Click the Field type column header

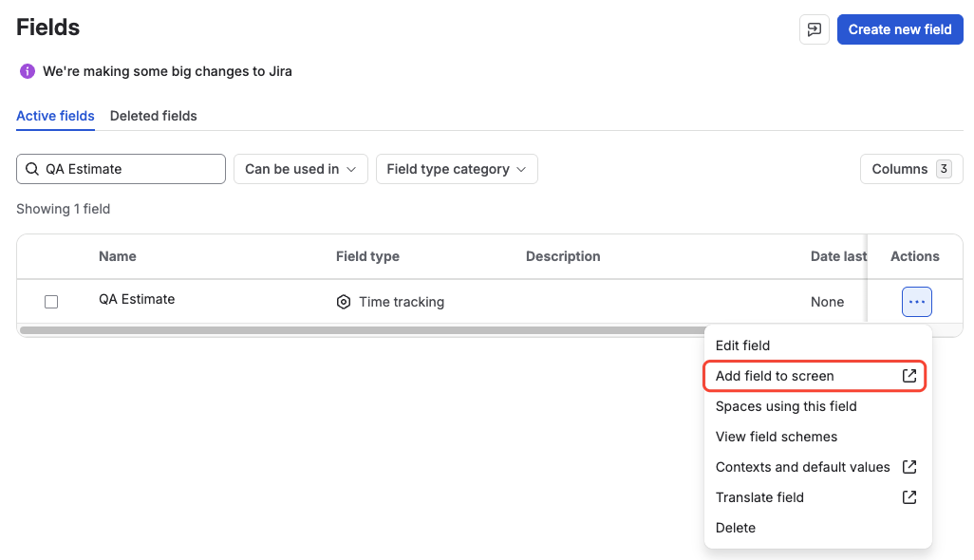point(367,256)
